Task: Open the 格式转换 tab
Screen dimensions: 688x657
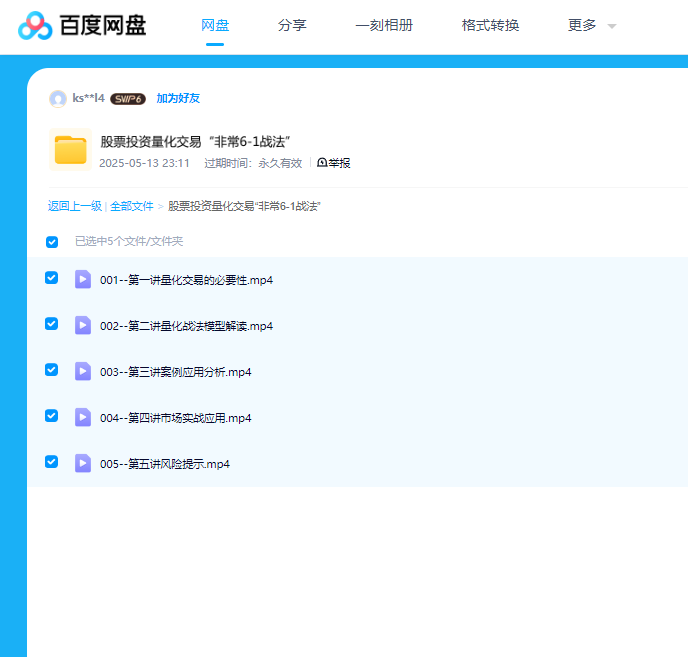Action: point(490,26)
